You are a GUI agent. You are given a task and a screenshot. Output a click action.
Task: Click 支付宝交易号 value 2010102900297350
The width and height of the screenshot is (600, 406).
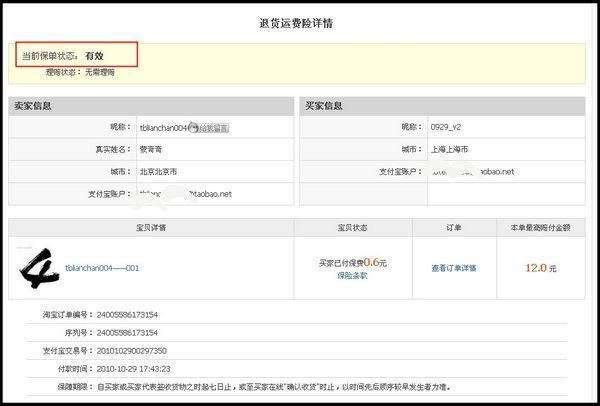[x=130, y=351]
